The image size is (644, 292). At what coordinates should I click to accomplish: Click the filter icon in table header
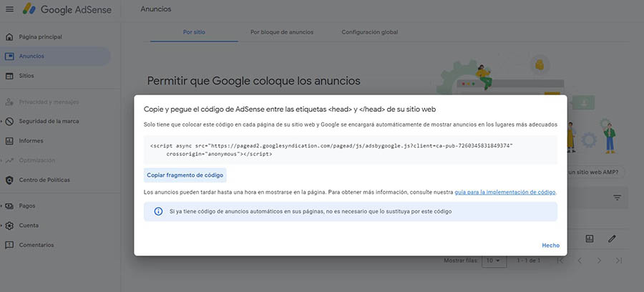coord(616,198)
